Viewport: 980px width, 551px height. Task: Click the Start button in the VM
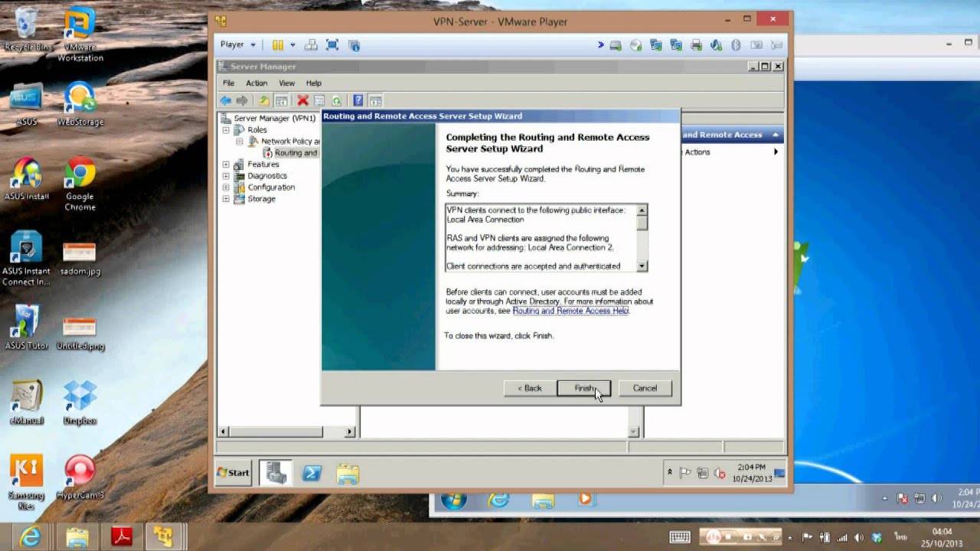234,473
